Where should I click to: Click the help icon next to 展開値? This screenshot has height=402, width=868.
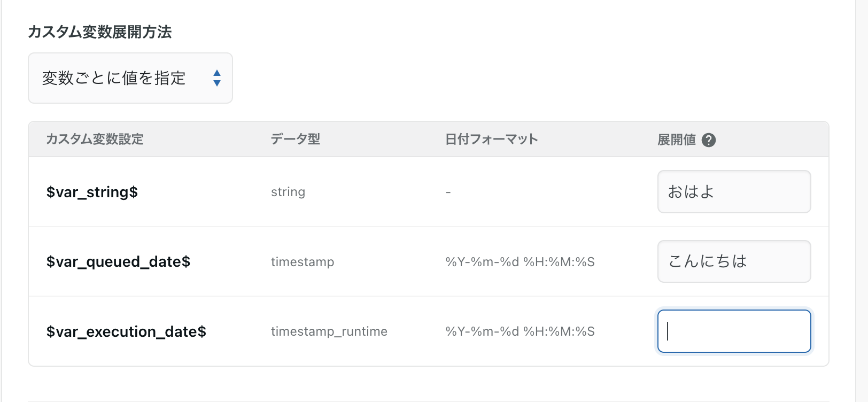[709, 140]
